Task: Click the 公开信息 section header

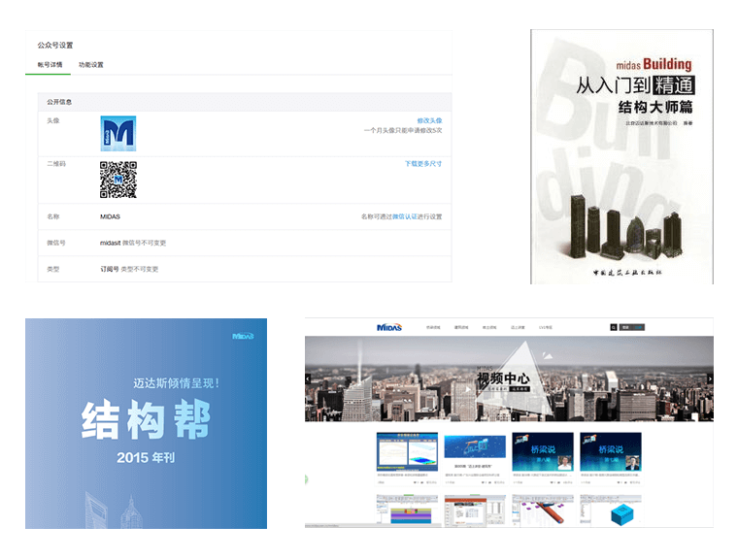Action: pos(245,102)
